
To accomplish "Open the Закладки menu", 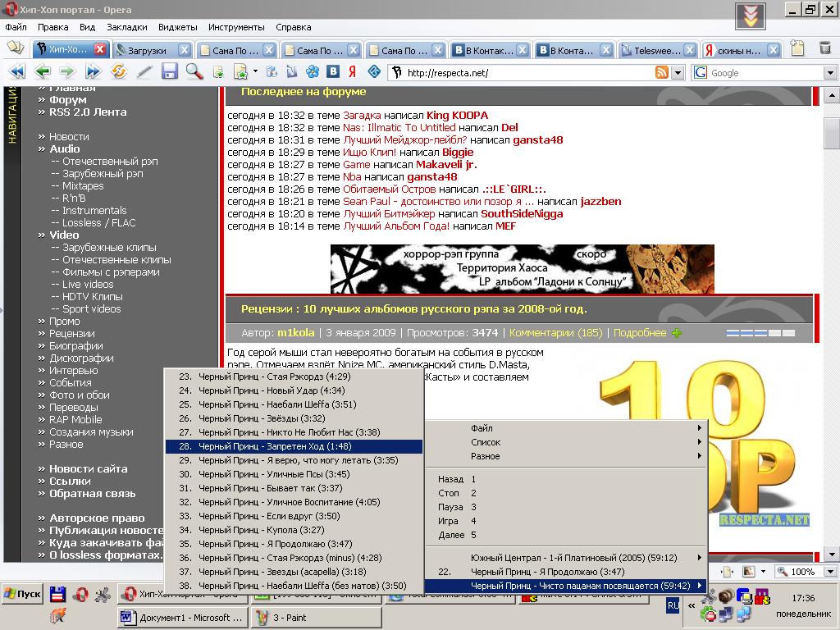I will point(126,27).
